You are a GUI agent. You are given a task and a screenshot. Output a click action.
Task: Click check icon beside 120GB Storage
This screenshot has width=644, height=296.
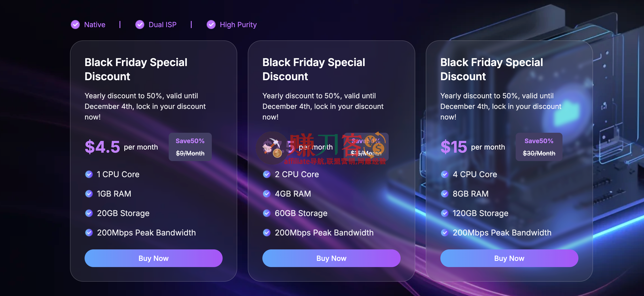coord(445,213)
